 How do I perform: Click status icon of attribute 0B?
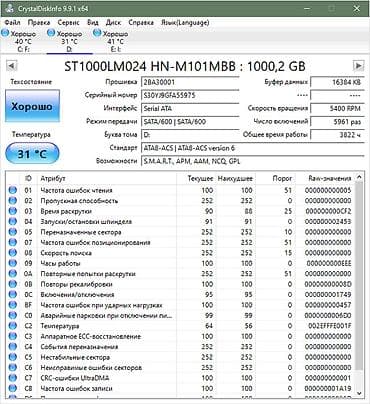coord(12,284)
